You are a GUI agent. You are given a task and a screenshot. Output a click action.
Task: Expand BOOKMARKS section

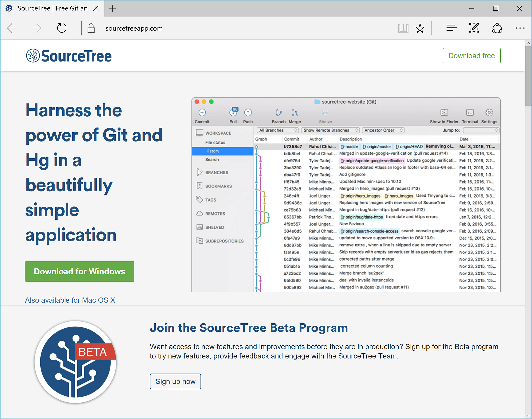coord(218,186)
